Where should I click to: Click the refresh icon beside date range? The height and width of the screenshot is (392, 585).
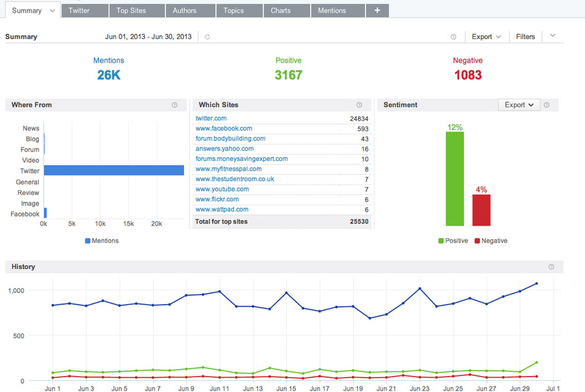[208, 37]
